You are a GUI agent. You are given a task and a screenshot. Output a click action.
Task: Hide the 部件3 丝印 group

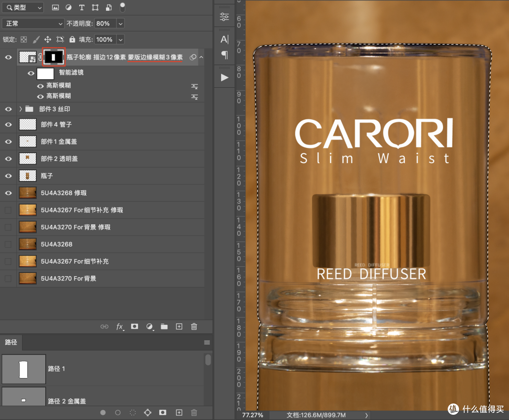pyautogui.click(x=8, y=109)
